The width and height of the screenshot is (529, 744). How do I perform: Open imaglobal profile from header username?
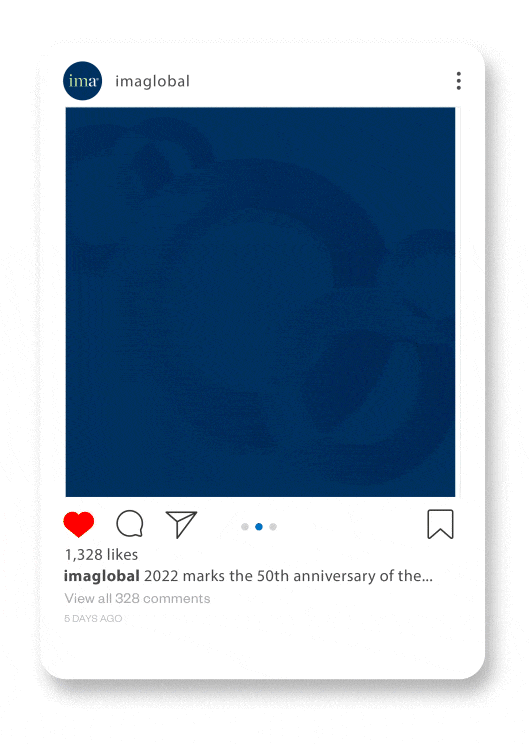tap(152, 82)
